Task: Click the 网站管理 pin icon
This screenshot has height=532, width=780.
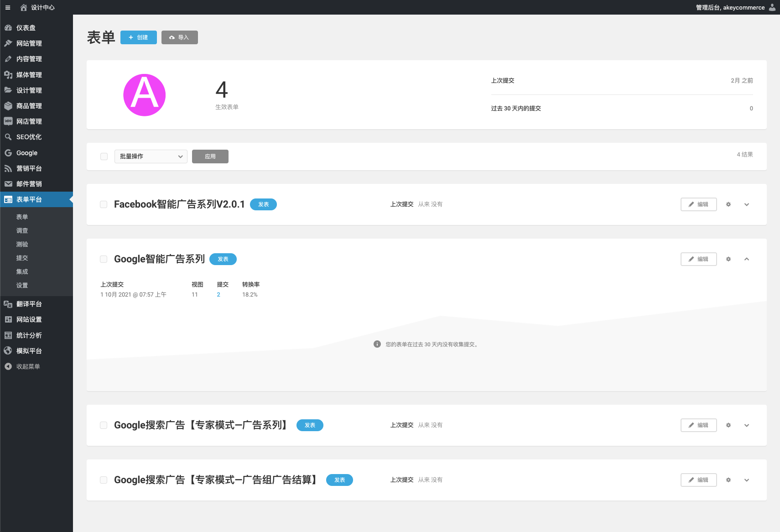Action: (8, 43)
